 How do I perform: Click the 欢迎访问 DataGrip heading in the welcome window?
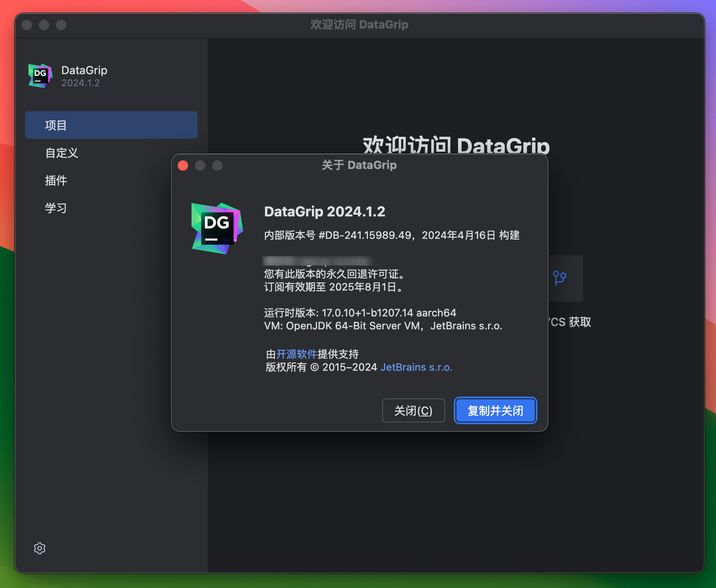pyautogui.click(x=456, y=145)
